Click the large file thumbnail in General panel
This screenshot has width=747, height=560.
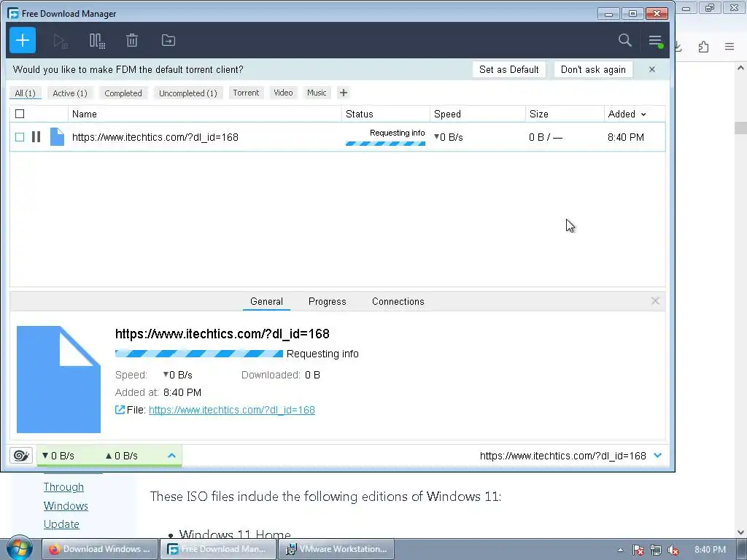pyautogui.click(x=58, y=379)
